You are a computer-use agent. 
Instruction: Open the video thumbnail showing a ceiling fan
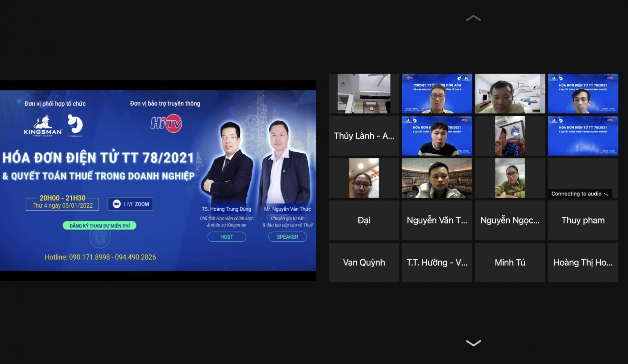click(364, 93)
